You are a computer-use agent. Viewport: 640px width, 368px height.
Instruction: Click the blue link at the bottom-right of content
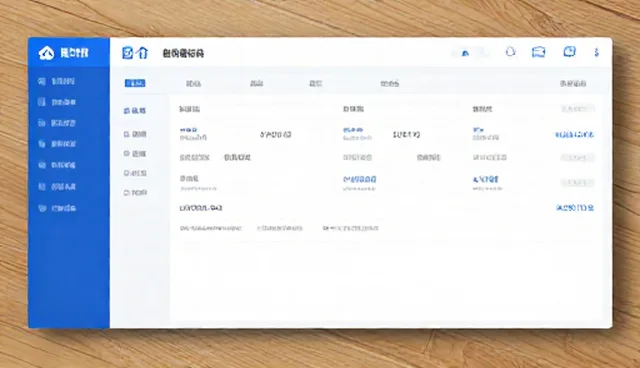pos(575,208)
